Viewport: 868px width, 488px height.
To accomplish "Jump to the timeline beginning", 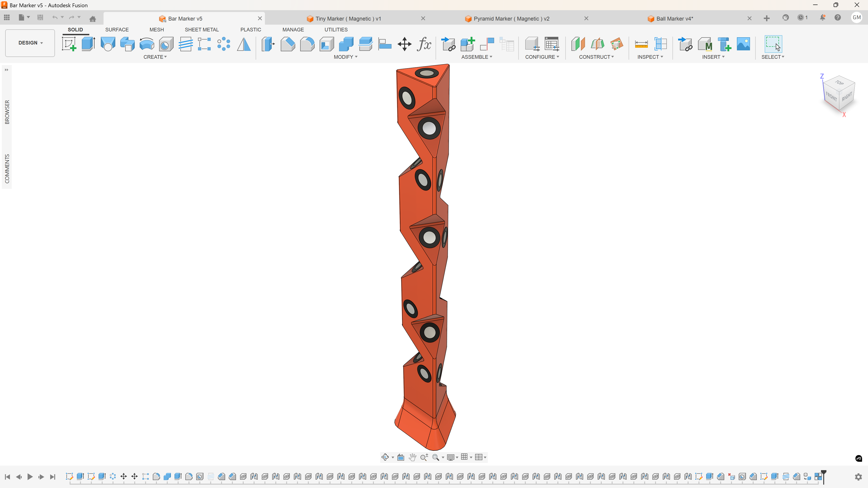I will pyautogui.click(x=7, y=476).
